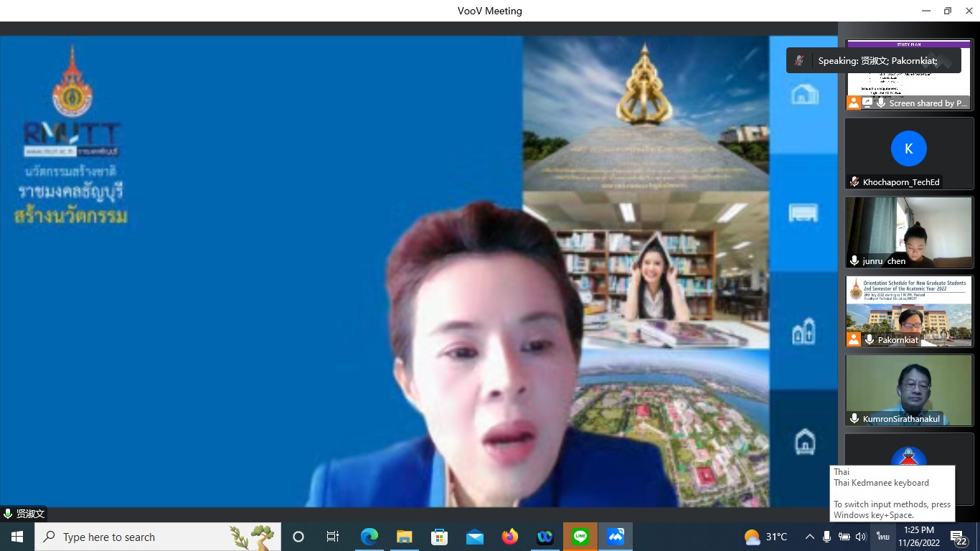Click muted mic icon next to Khochaporn_TechEd
The width and height of the screenshot is (980, 551).
click(x=854, y=182)
